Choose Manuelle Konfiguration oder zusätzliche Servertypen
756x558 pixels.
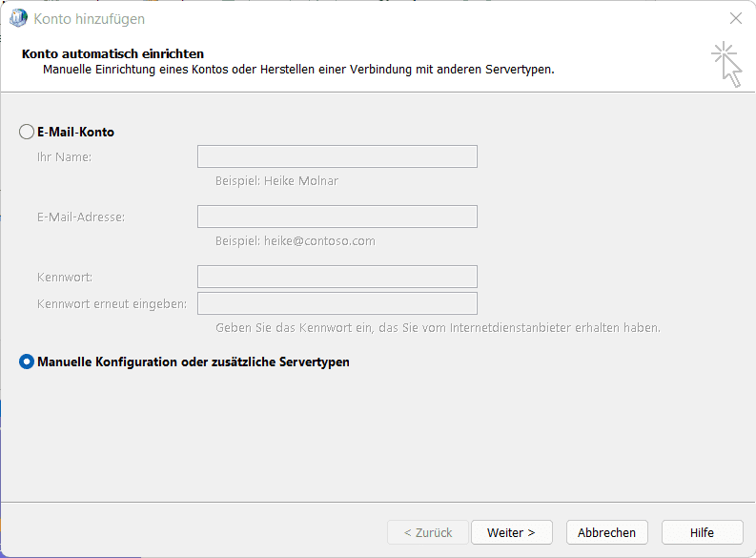coord(27,362)
